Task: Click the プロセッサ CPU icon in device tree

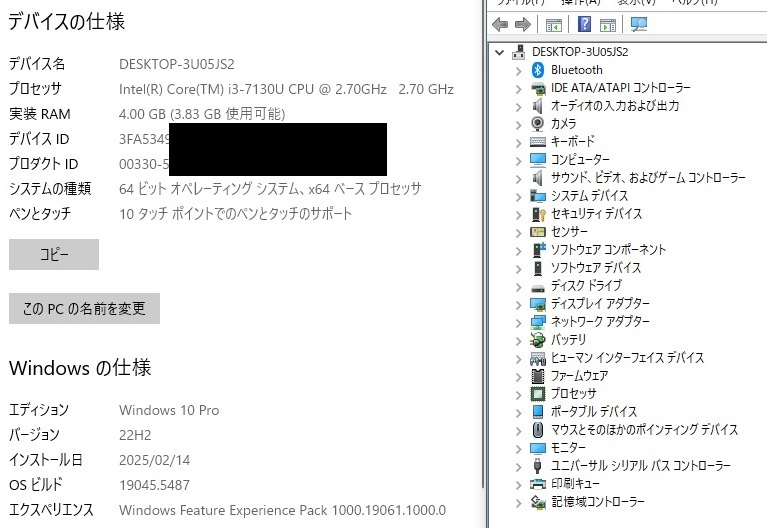Action: [538, 394]
